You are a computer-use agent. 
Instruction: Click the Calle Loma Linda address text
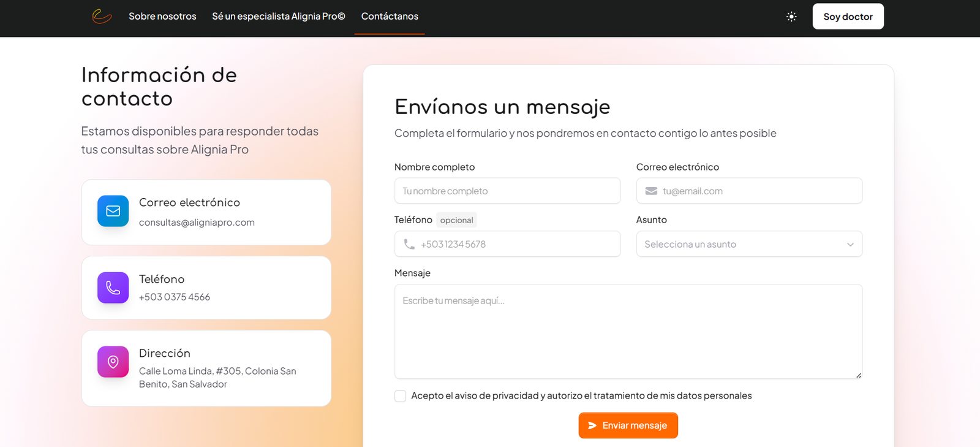click(217, 378)
